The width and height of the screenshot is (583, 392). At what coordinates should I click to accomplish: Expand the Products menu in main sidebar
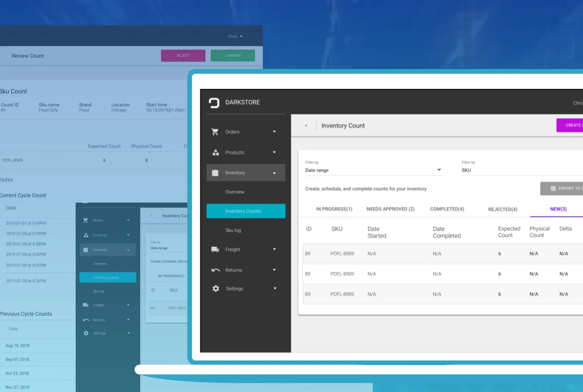(x=274, y=153)
